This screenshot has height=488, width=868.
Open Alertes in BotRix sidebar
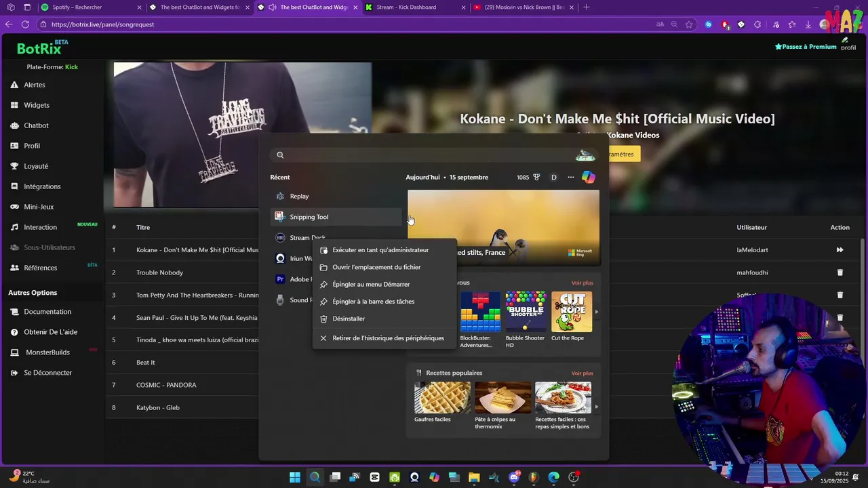[x=34, y=85]
